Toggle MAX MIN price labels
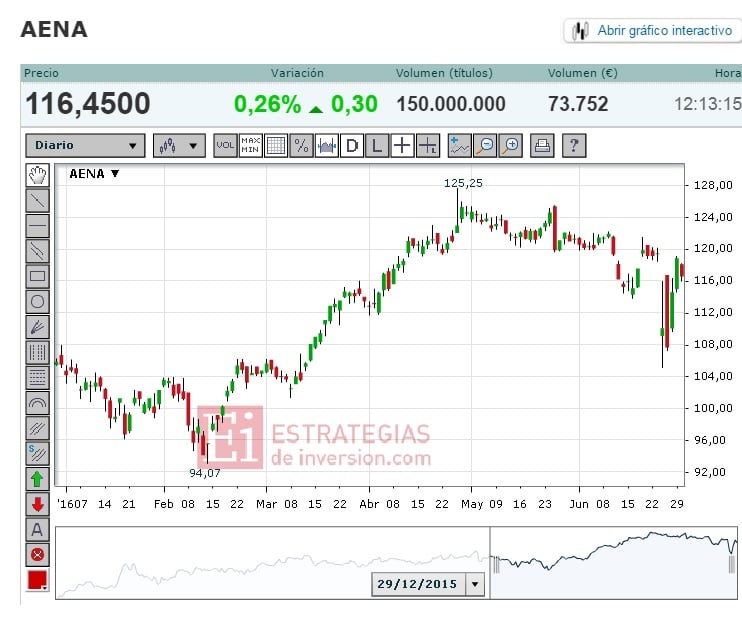This screenshot has height=626, width=742. 250,145
